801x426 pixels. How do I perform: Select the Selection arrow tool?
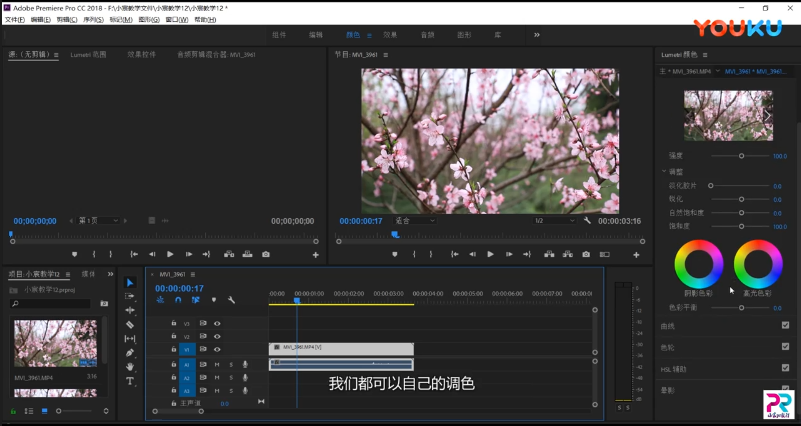click(130, 282)
